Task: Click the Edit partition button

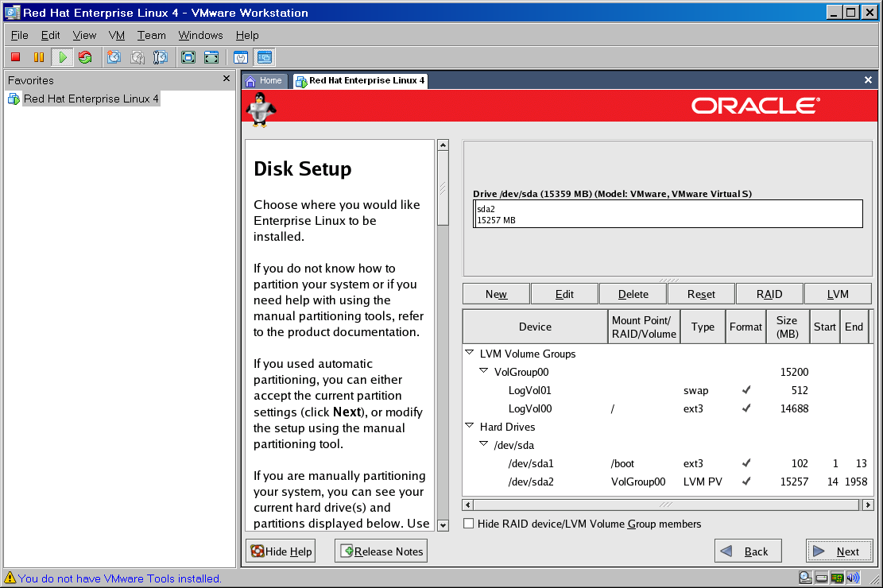Action: coord(564,294)
